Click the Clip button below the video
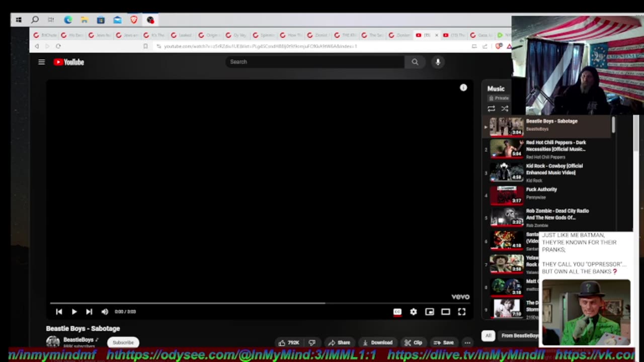This screenshot has height=362, width=644. pos(414,342)
